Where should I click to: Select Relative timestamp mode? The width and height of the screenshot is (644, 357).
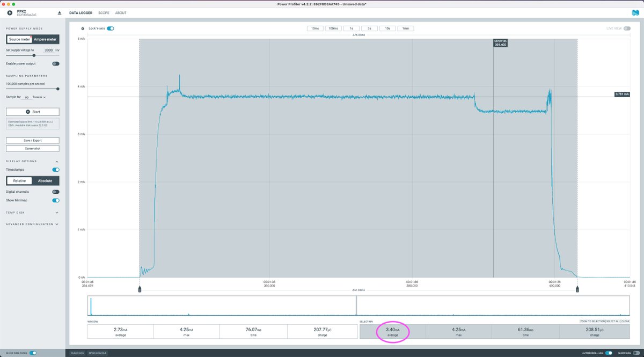pos(19,181)
